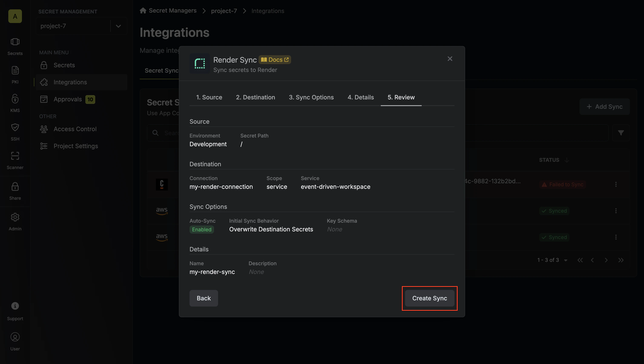
Task: Click the Enabled auto-sync badge
Action: click(x=202, y=229)
